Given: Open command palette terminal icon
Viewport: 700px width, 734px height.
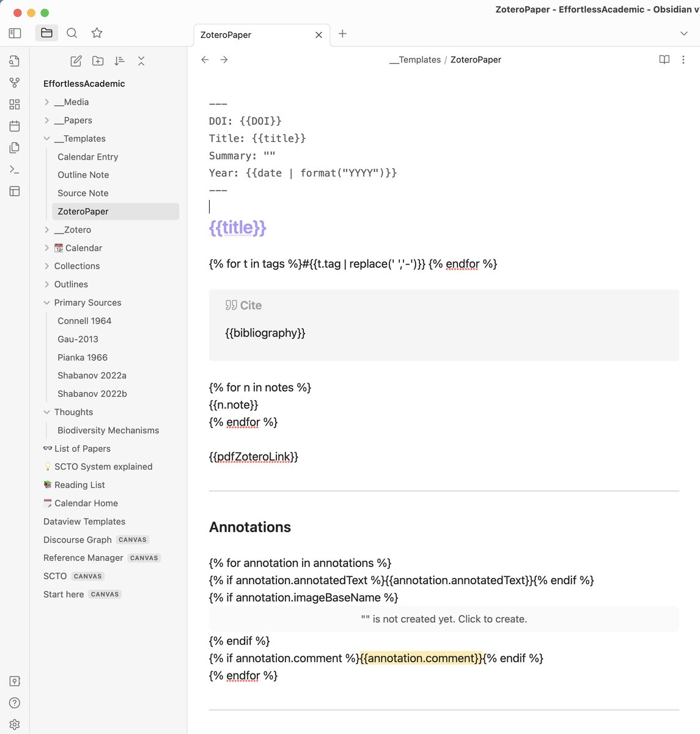Looking at the screenshot, I should point(15,169).
